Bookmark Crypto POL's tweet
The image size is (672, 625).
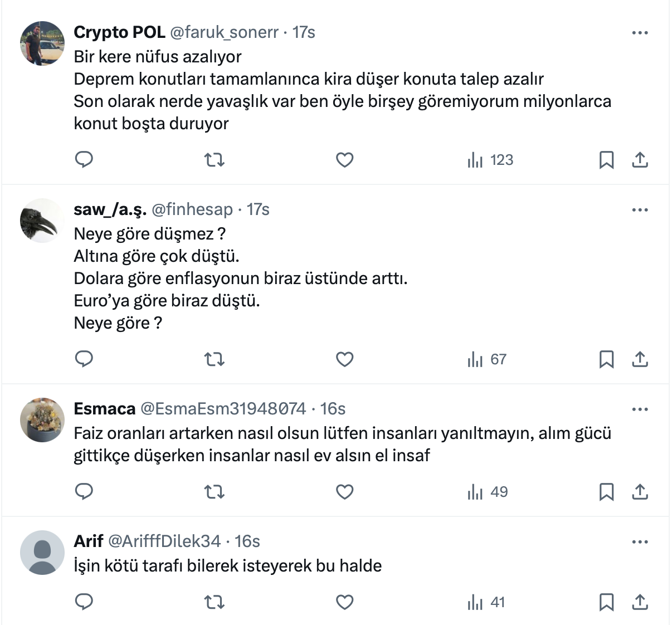(606, 160)
